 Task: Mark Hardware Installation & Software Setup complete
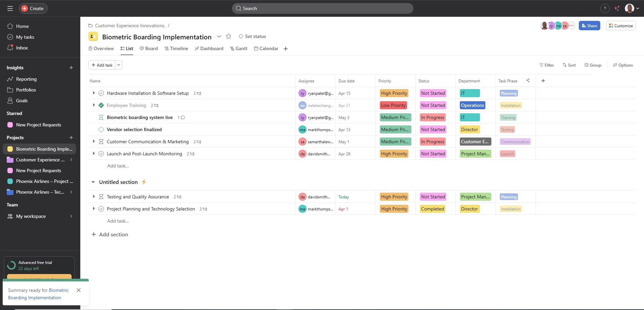pos(101,93)
